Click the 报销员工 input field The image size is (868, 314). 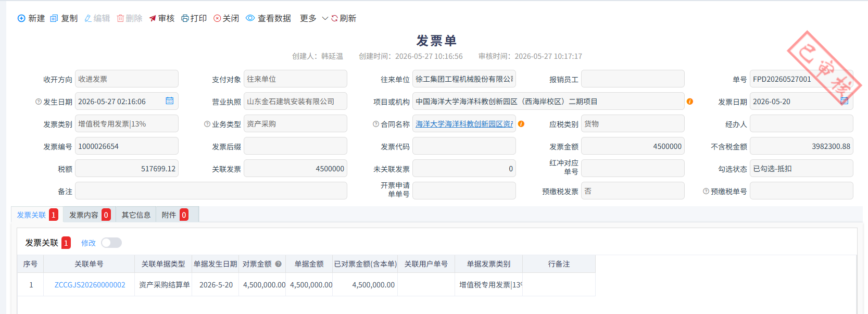tap(633, 79)
